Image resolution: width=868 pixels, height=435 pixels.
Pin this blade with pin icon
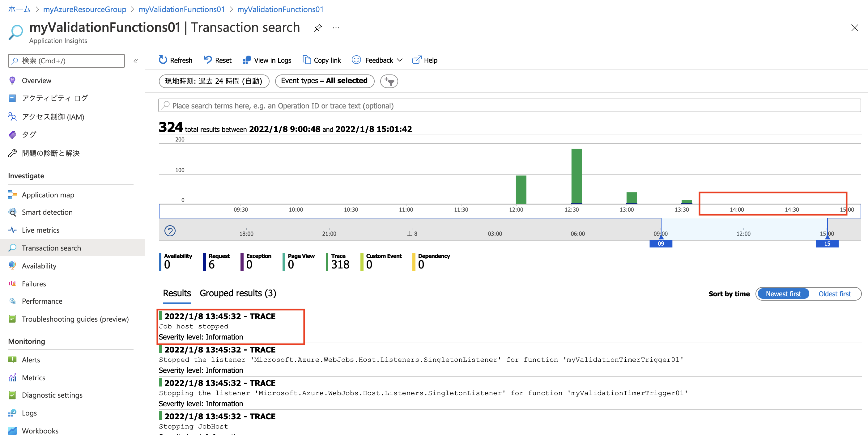click(318, 28)
